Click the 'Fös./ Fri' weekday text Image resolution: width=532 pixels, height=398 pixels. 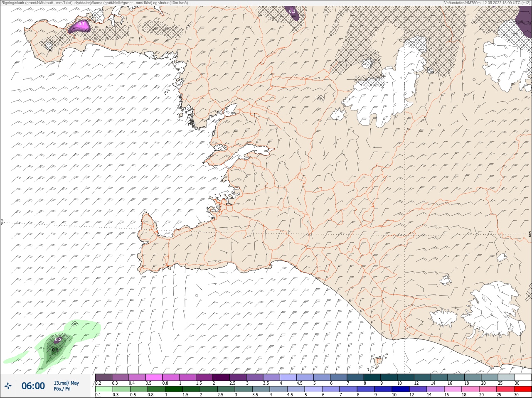(x=62, y=389)
